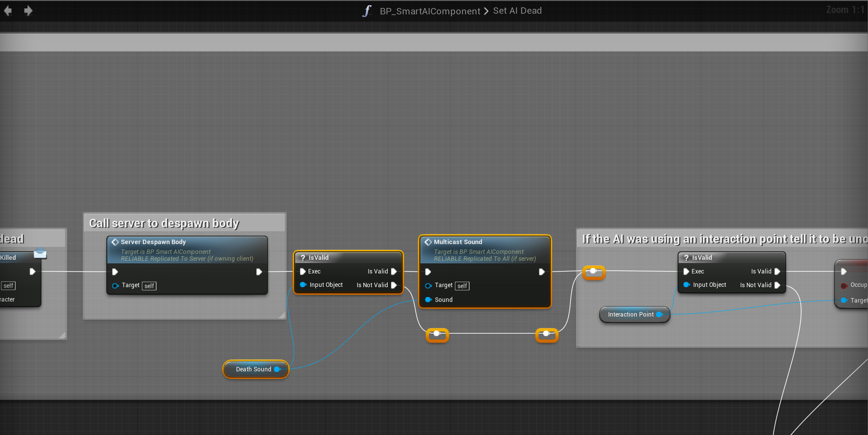The image size is (868, 435).
Task: Click Target self field on Server Despawn Body
Action: click(149, 286)
